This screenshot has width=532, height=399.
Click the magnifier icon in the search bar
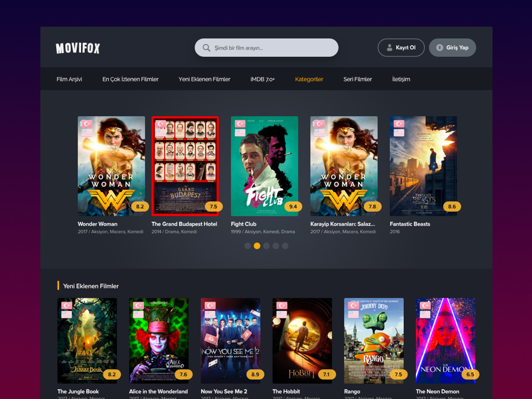coord(206,48)
